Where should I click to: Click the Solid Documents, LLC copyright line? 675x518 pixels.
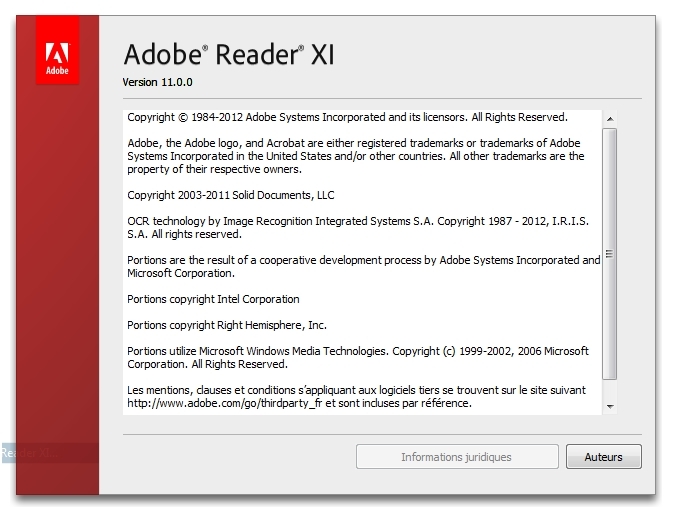pos(231,195)
